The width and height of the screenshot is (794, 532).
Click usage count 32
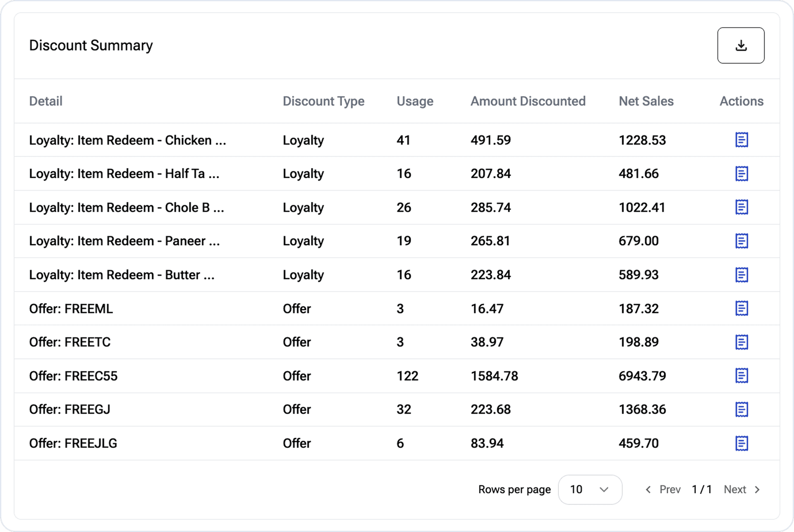pyautogui.click(x=404, y=410)
